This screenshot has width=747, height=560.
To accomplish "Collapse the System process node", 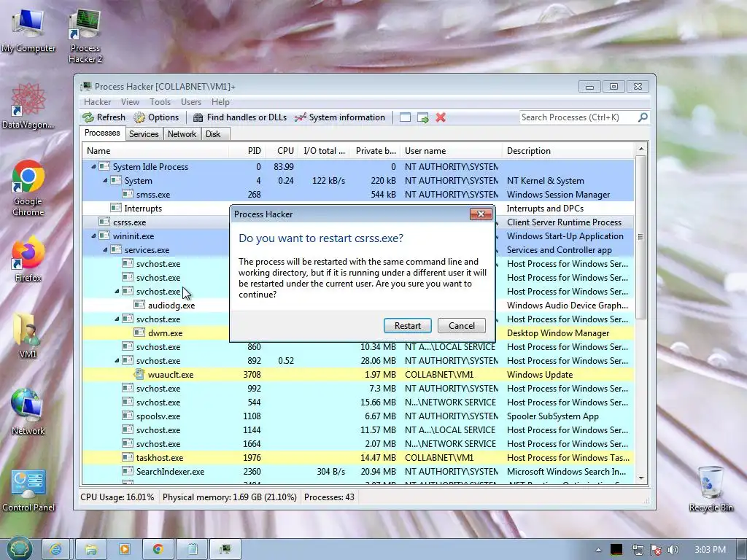I will pos(105,181).
